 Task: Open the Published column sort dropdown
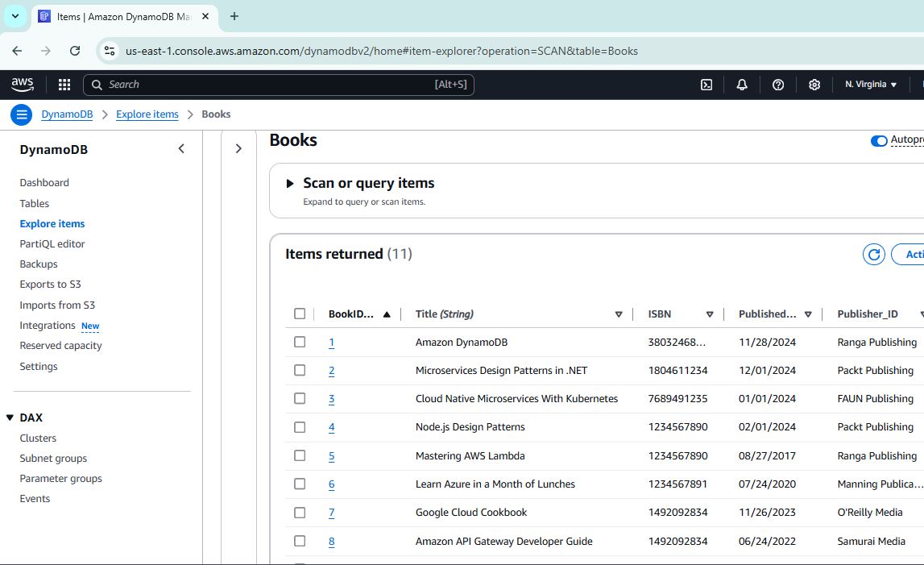click(x=808, y=314)
